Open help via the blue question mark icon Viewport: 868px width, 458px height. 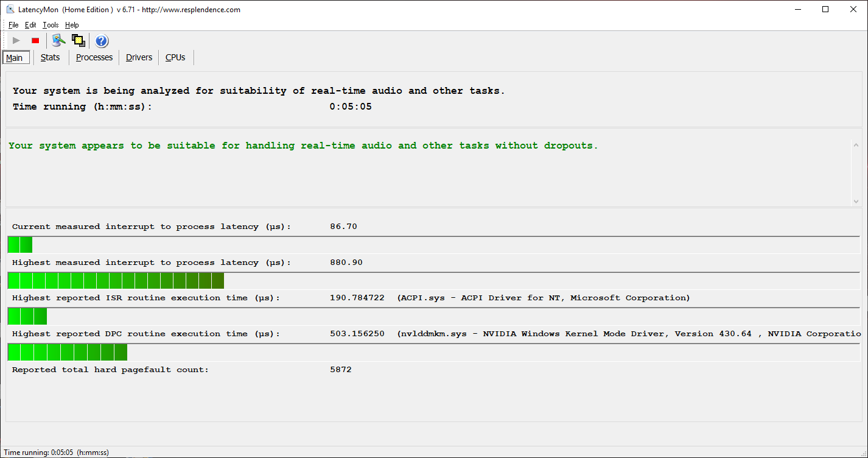tap(102, 41)
